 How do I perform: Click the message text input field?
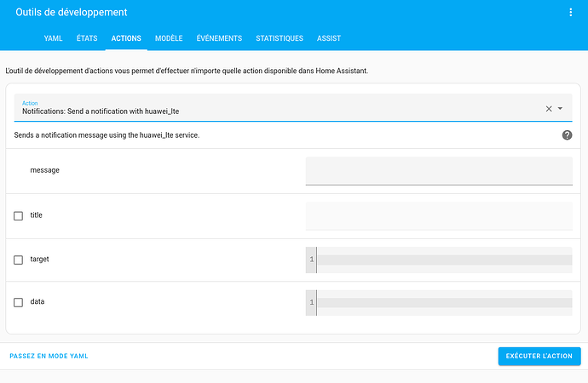click(x=438, y=170)
